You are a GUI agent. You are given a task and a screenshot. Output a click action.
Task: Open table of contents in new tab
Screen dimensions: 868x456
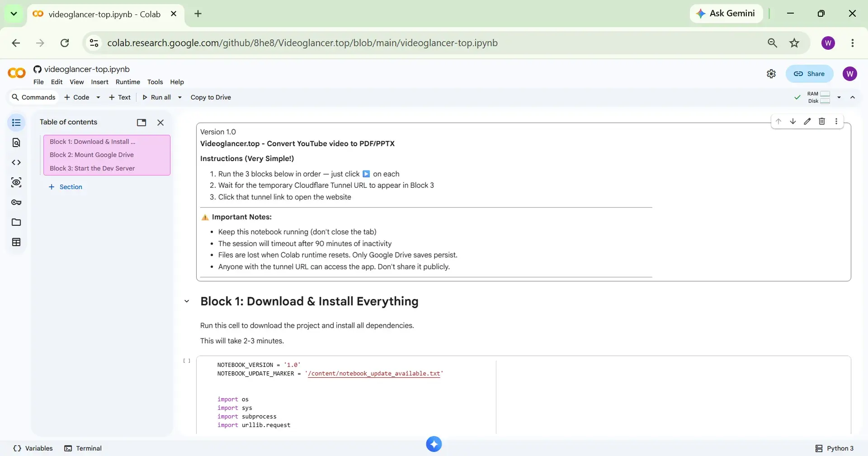(x=142, y=123)
